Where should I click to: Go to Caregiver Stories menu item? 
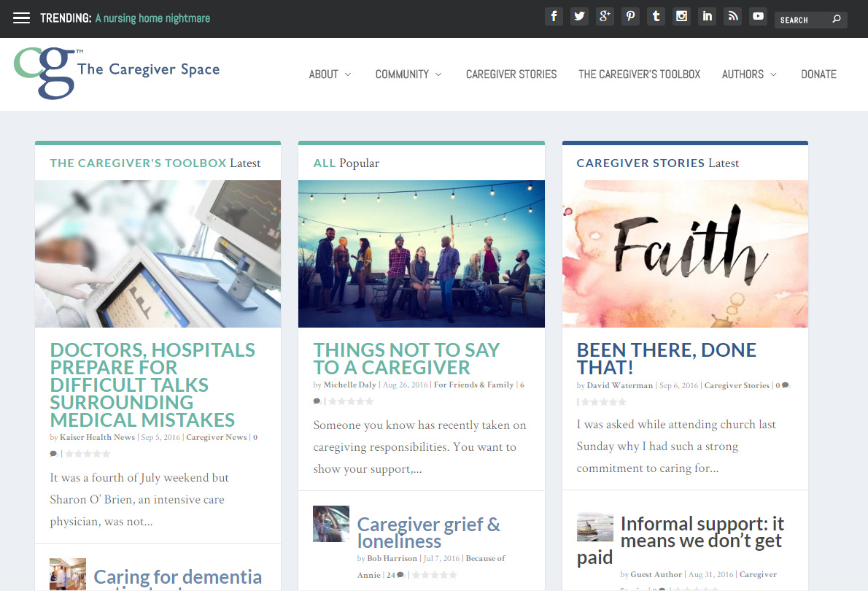(x=511, y=74)
